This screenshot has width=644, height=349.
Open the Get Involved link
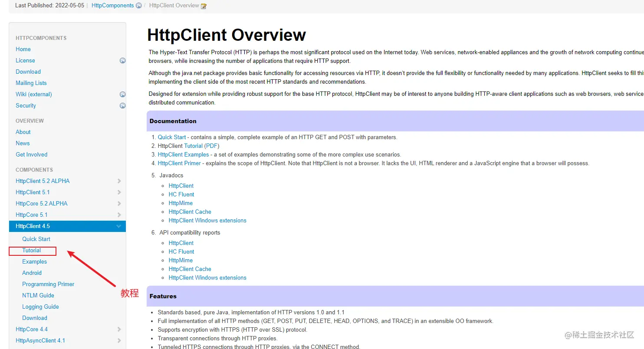pyautogui.click(x=32, y=154)
